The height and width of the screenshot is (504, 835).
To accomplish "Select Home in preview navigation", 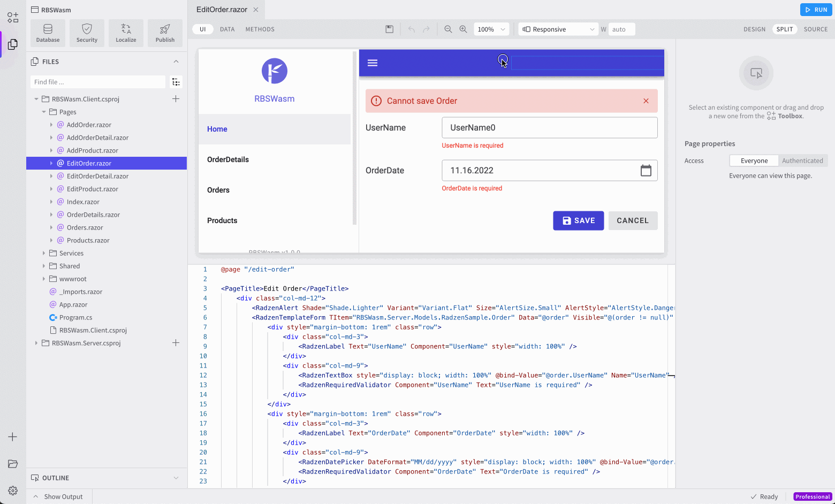I will [275, 129].
